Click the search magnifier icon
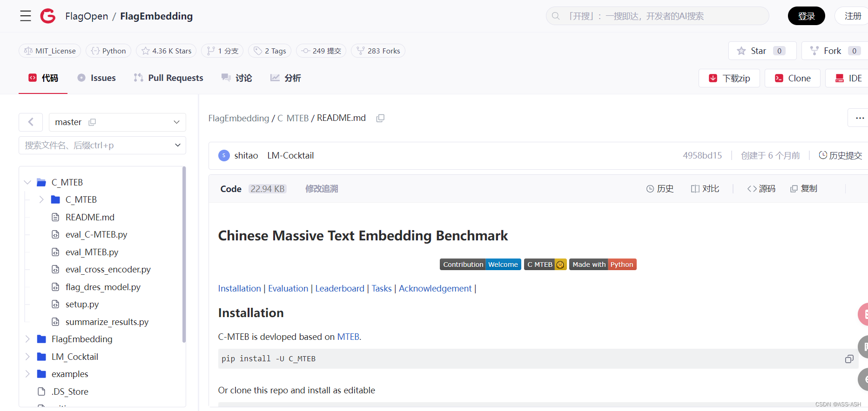The width and height of the screenshot is (868, 411). (x=556, y=16)
